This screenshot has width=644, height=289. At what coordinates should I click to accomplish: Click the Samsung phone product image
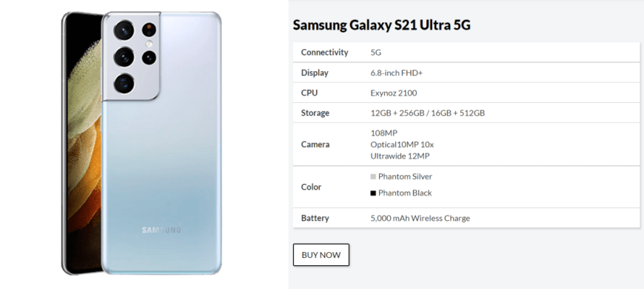coord(141,144)
